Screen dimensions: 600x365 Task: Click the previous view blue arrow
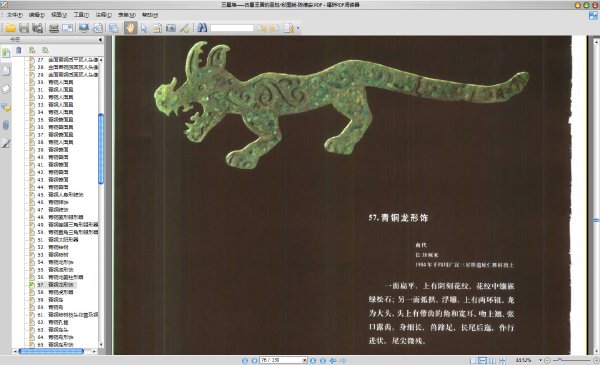tap(333, 360)
